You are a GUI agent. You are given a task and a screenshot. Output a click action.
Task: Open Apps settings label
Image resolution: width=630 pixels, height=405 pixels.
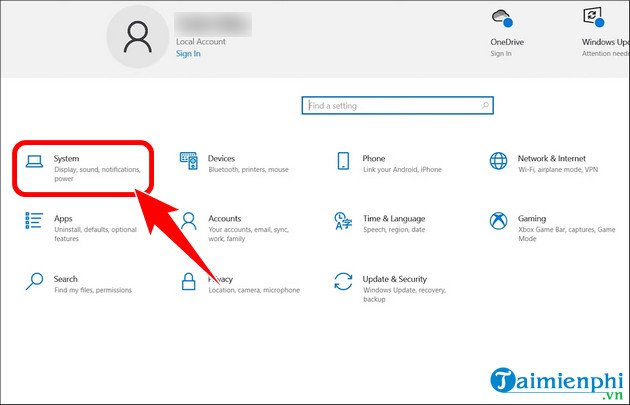click(x=63, y=219)
